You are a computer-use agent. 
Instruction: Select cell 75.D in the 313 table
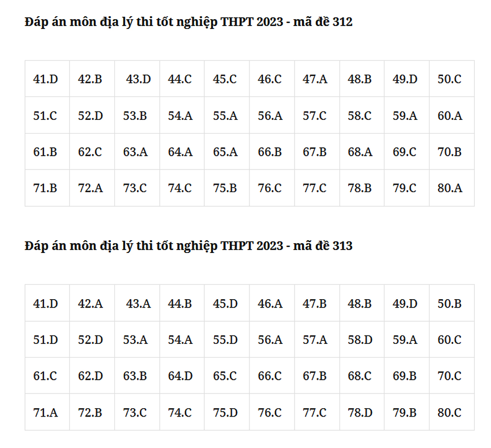tap(227, 412)
